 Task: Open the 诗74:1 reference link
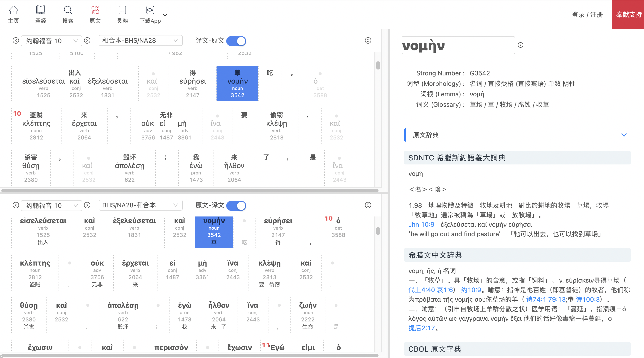point(536,299)
